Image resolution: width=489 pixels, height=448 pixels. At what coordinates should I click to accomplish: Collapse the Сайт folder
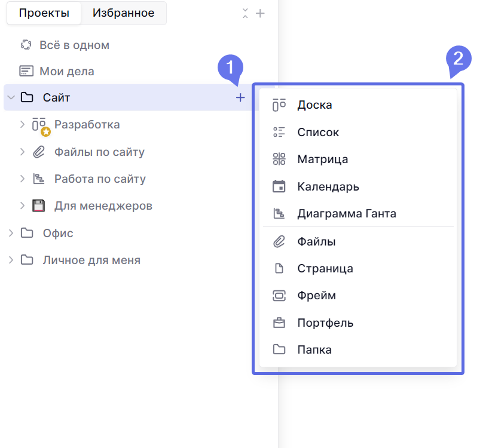point(11,97)
